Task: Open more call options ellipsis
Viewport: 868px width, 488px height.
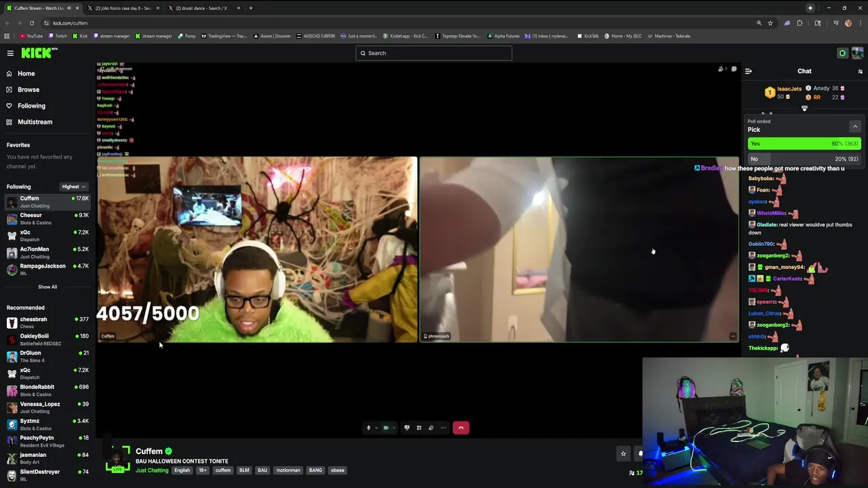Action: (443, 428)
